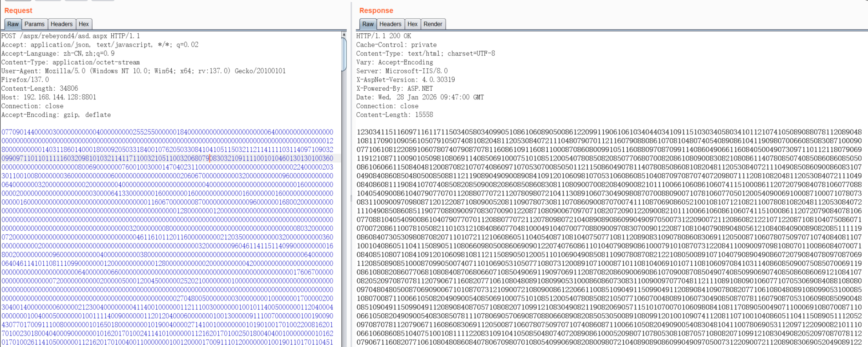This screenshot has width=868, height=347.
Task: Open the Response Headers tab
Action: pyautogui.click(x=390, y=24)
